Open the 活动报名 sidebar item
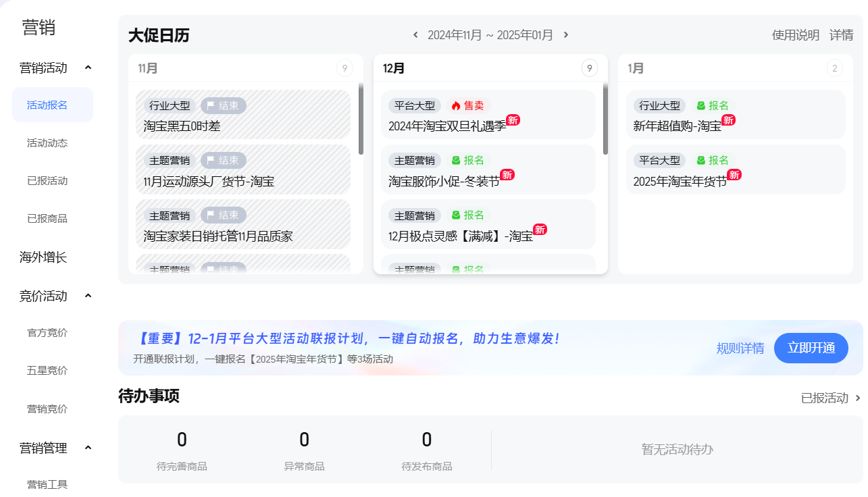Viewport: 868px width, 497px height. [53, 105]
